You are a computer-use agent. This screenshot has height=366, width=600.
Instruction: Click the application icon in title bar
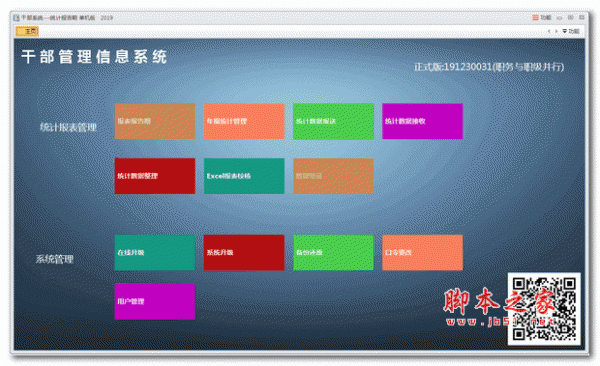pos(16,18)
